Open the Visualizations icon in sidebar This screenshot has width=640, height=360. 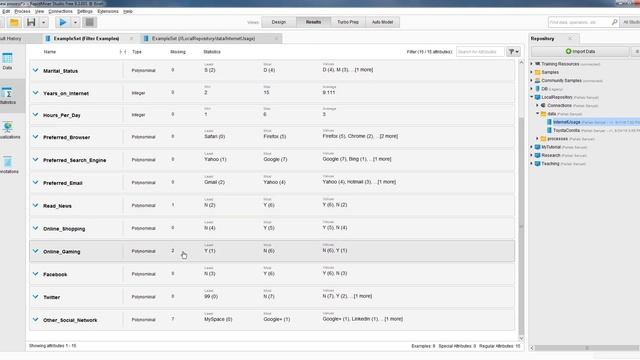click(8, 130)
